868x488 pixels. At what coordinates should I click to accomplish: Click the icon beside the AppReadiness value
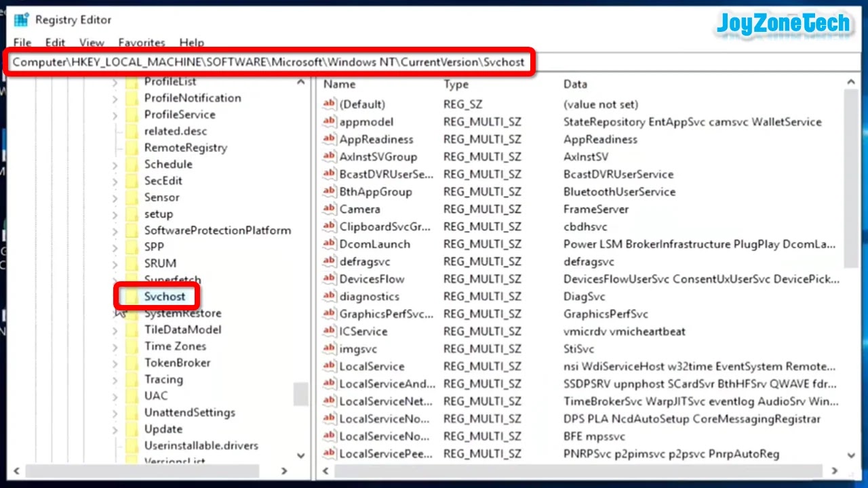(330, 139)
